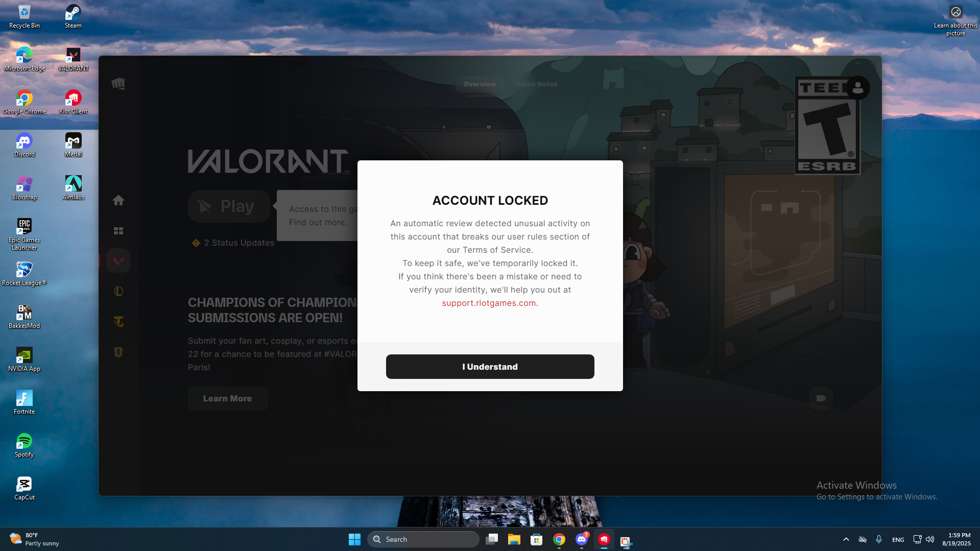This screenshot has width=980, height=551.
Task: Open the Recycle Bin desktop icon
Action: point(24,16)
